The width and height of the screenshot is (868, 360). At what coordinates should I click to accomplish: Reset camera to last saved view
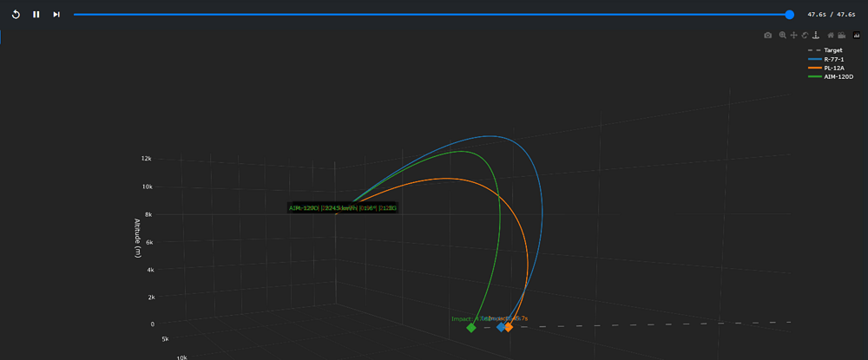click(841, 36)
